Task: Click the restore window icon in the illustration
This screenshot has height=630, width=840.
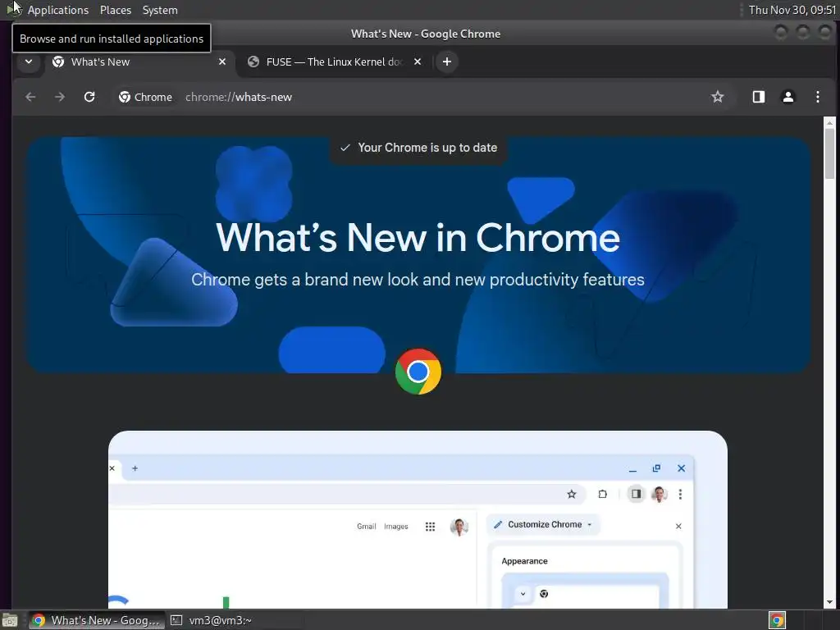Action: 656,468
